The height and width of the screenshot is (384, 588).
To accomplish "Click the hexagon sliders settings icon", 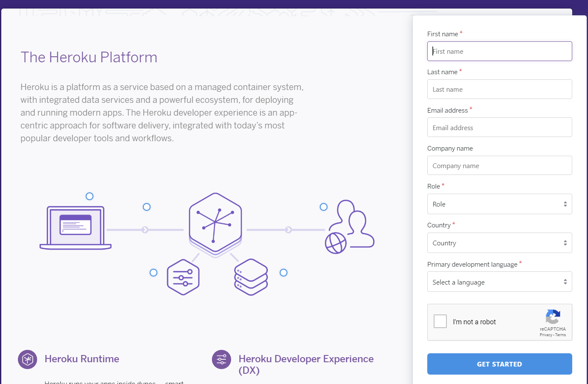I will [183, 277].
